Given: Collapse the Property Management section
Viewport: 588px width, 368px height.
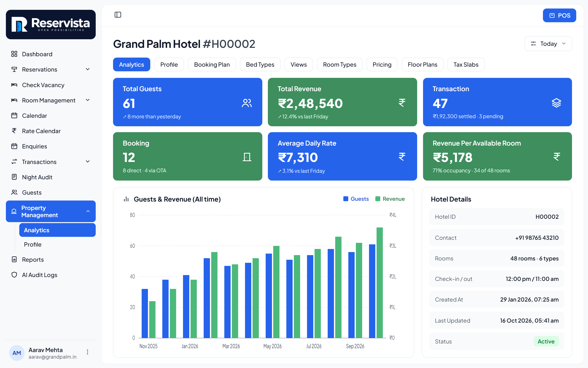Looking at the screenshot, I should 88,211.
